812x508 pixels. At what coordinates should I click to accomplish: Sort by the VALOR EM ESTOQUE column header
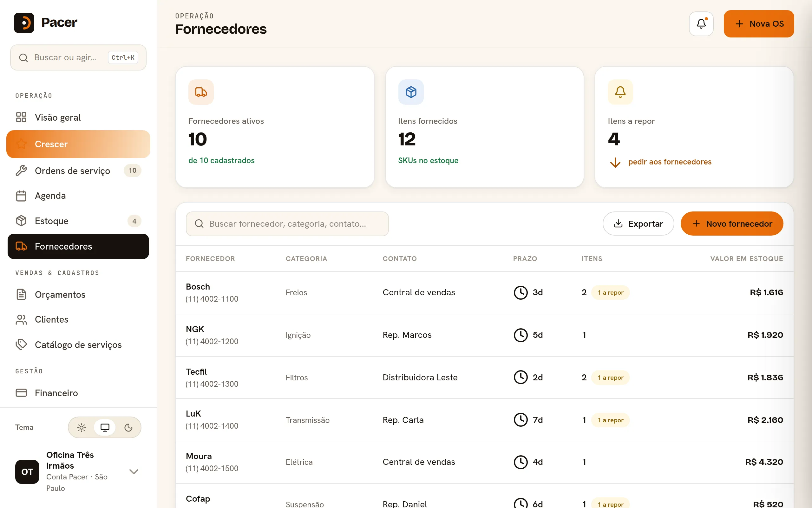click(747, 259)
